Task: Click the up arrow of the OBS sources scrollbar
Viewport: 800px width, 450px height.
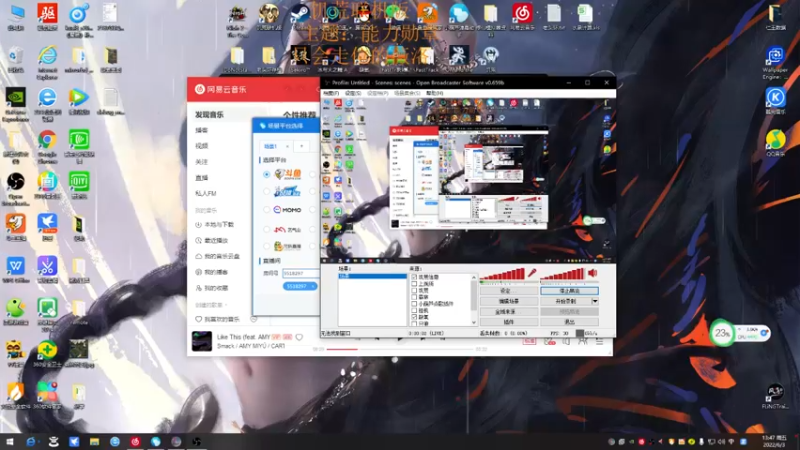Action: coord(474,277)
